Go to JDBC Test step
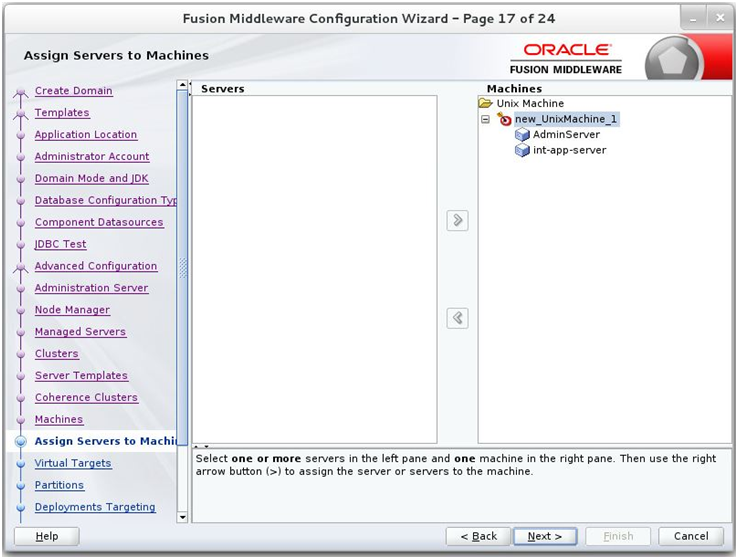Screen dimensions: 738x559 pos(60,244)
